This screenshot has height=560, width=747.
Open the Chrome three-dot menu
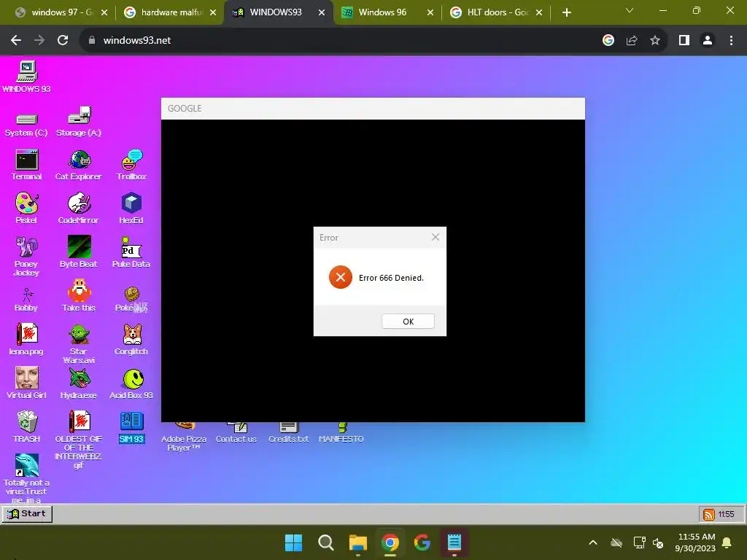(x=731, y=41)
